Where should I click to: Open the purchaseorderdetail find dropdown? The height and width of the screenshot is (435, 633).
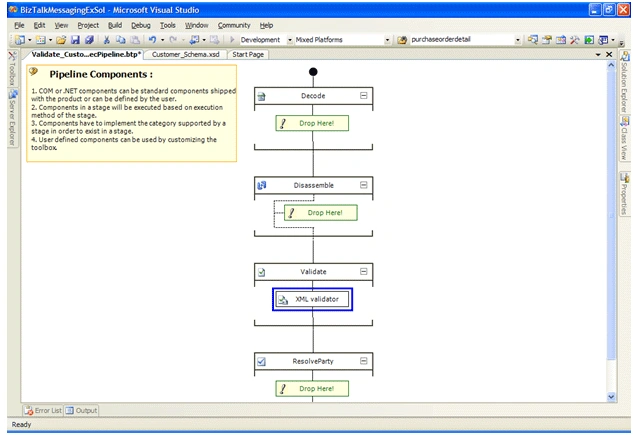tap(518, 40)
